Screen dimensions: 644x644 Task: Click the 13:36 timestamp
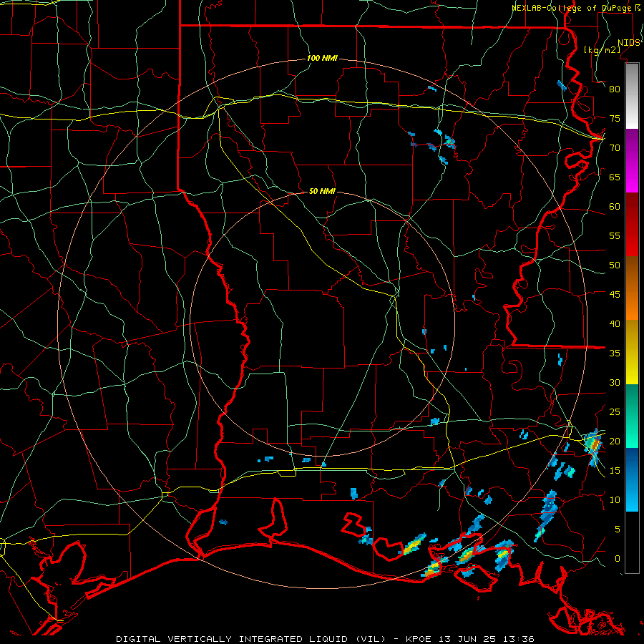point(518,639)
